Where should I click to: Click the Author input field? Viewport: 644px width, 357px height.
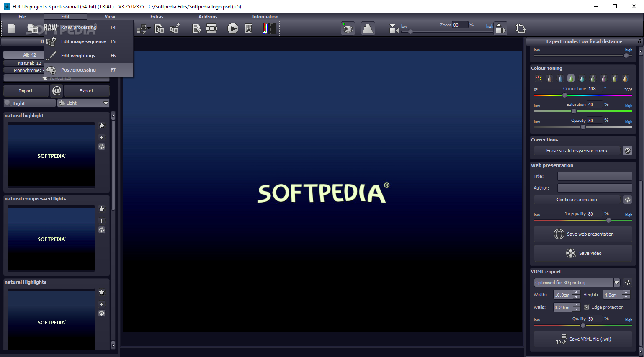coord(595,188)
